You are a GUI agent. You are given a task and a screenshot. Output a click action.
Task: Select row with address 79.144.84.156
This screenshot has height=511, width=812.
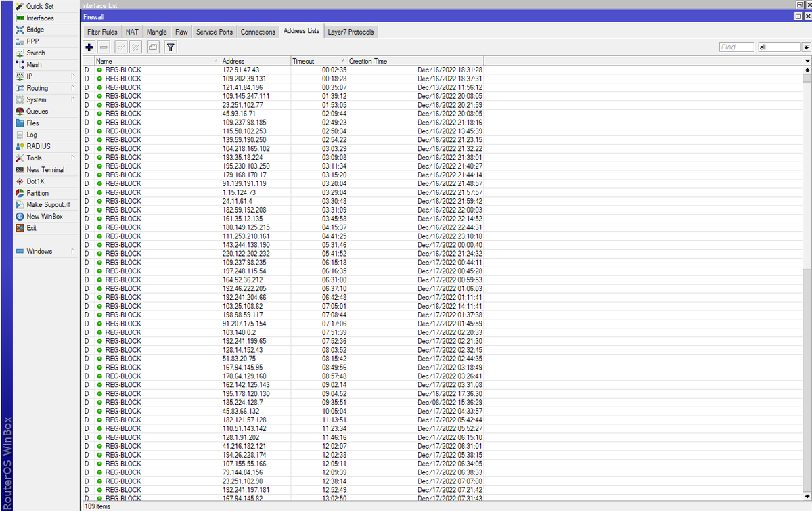click(x=442, y=472)
